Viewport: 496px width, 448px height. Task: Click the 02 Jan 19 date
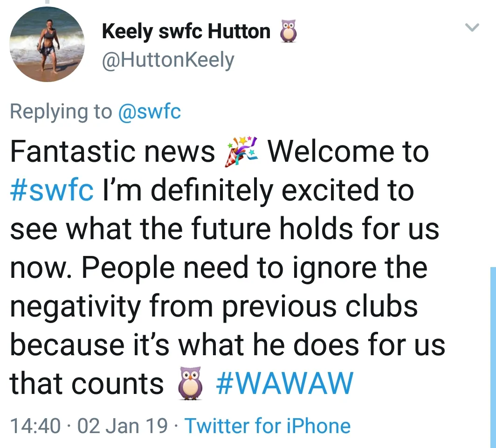coord(123,426)
